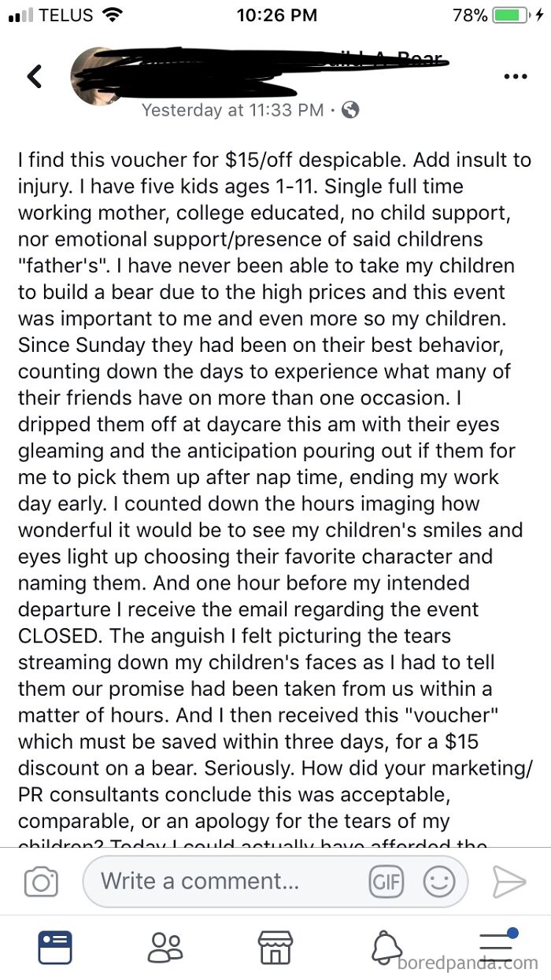View post privacy via the globe icon
The image size is (551, 980).
[x=349, y=111]
